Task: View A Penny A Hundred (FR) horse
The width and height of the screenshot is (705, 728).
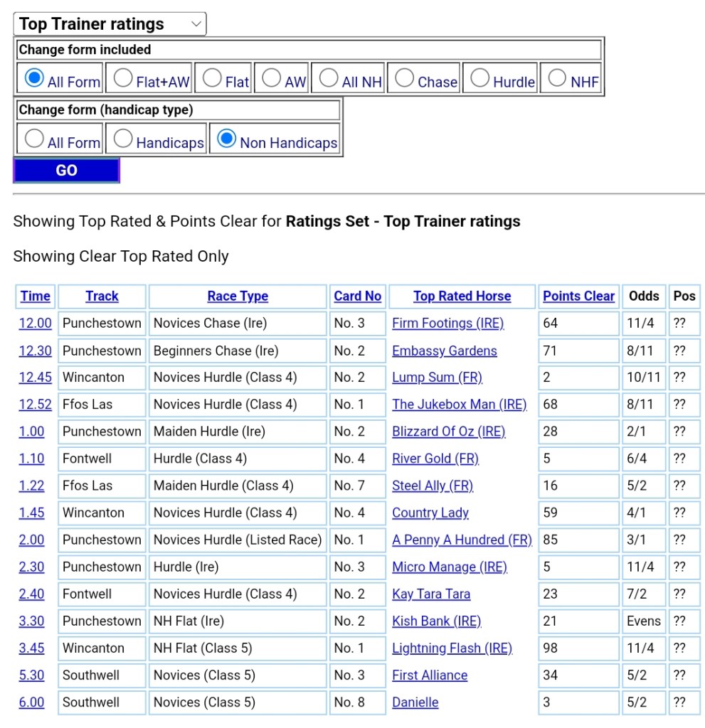Action: pos(462,540)
